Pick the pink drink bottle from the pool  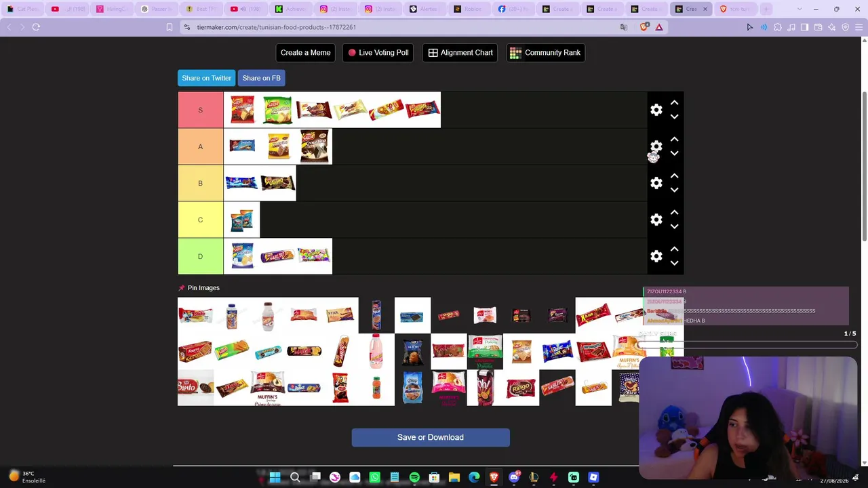(x=376, y=352)
